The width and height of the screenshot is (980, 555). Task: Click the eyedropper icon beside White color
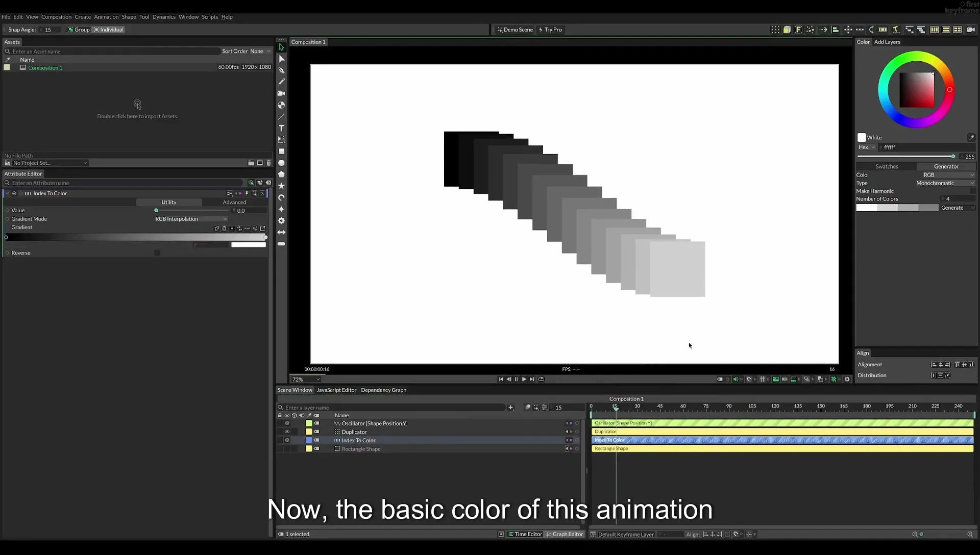[971, 137]
